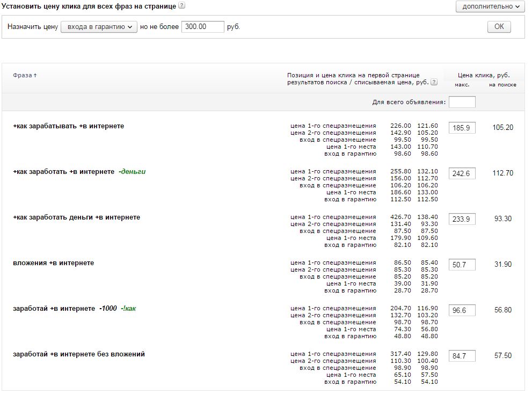Click the green negative keyword '-деньги'
532x394 pixels.
click(132, 172)
